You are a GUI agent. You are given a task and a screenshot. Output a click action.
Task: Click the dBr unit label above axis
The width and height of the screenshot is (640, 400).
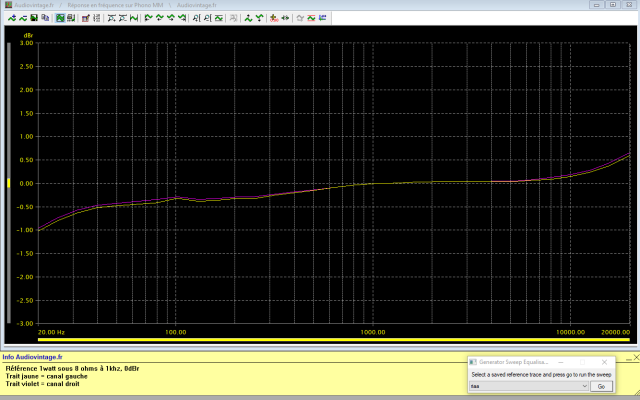pos(28,36)
